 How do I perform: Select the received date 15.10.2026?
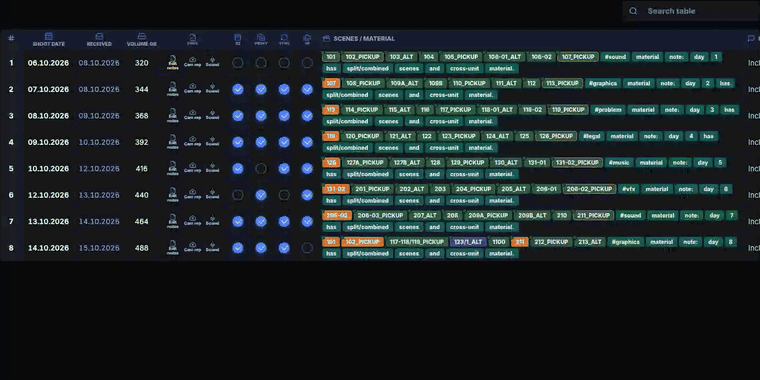click(x=99, y=248)
